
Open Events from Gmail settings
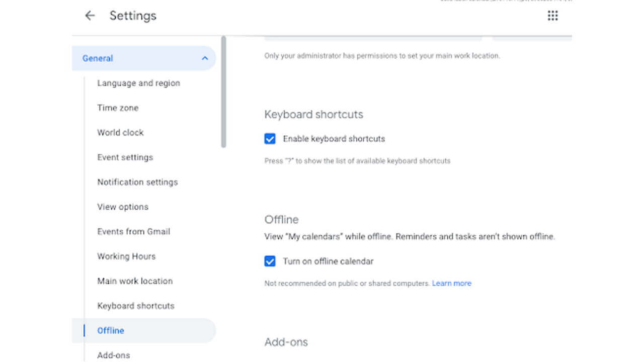[x=133, y=231]
